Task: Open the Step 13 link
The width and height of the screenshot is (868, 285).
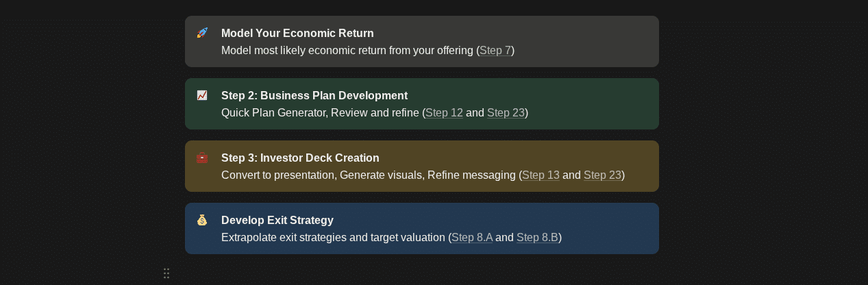Action: click(541, 175)
